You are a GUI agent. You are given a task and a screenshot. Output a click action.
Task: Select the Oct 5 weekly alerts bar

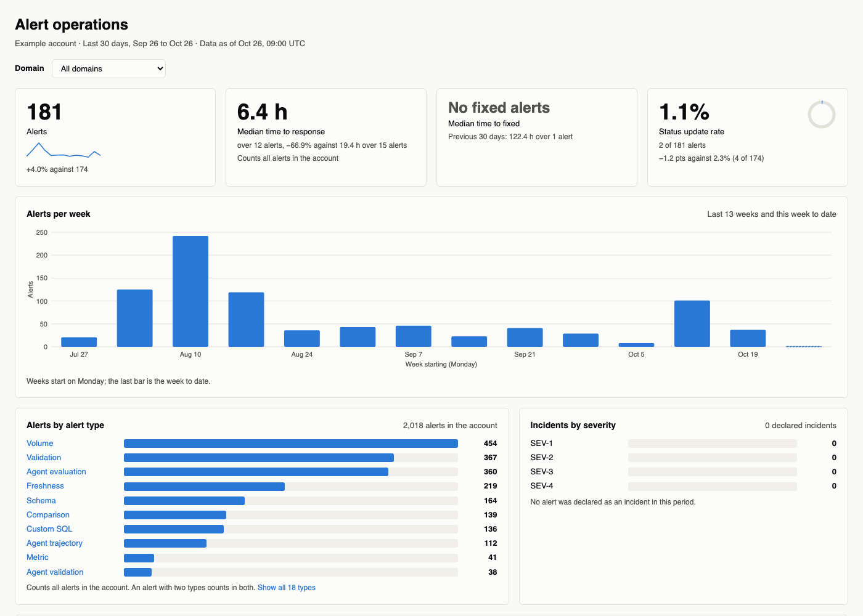pyautogui.click(x=636, y=345)
